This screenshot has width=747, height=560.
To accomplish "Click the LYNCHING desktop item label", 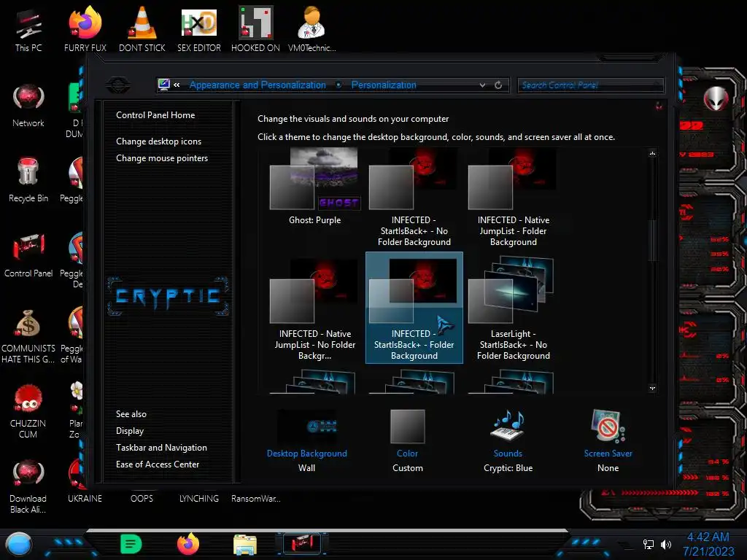I will pos(198,499).
